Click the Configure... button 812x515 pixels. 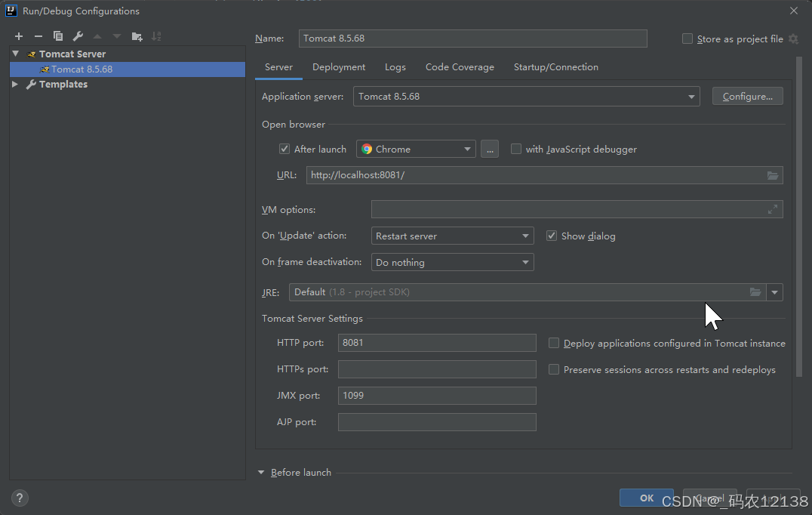click(x=747, y=97)
